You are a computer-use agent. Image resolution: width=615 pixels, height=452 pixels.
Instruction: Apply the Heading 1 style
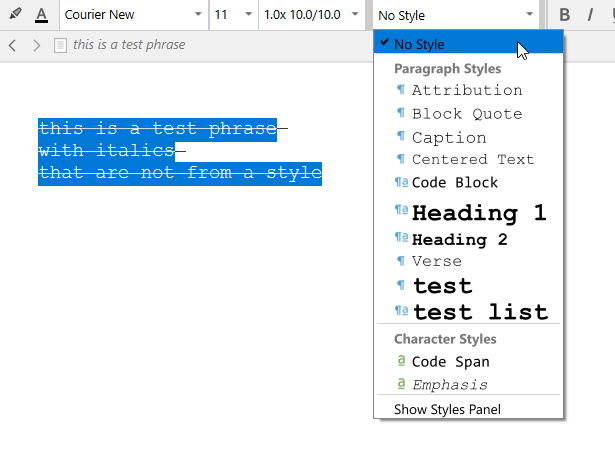tap(478, 212)
